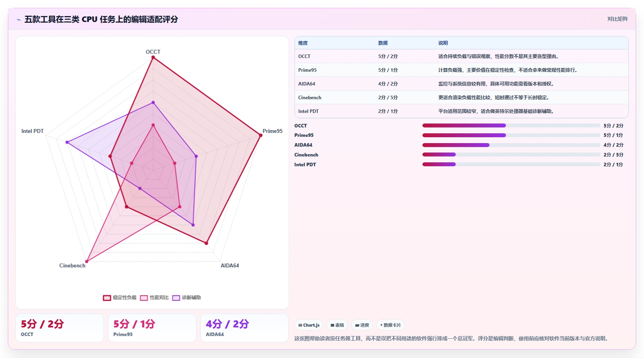Click the OCCT label beside progress bars

tap(301, 126)
